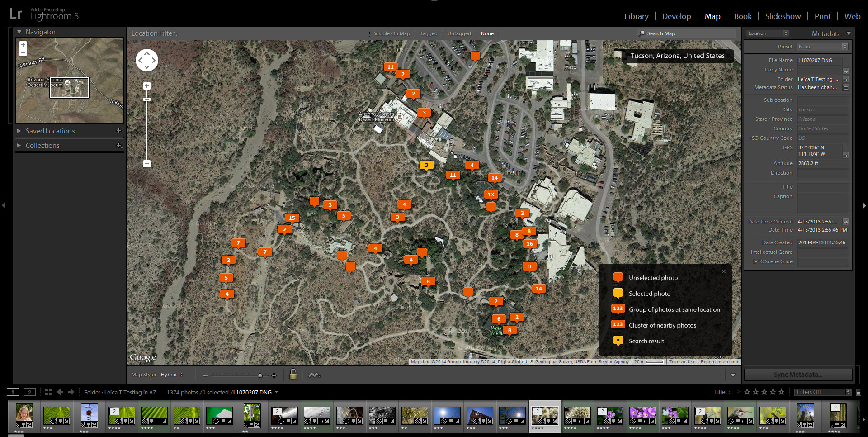Filter by five star rating
This screenshot has height=437, width=868.
point(781,392)
